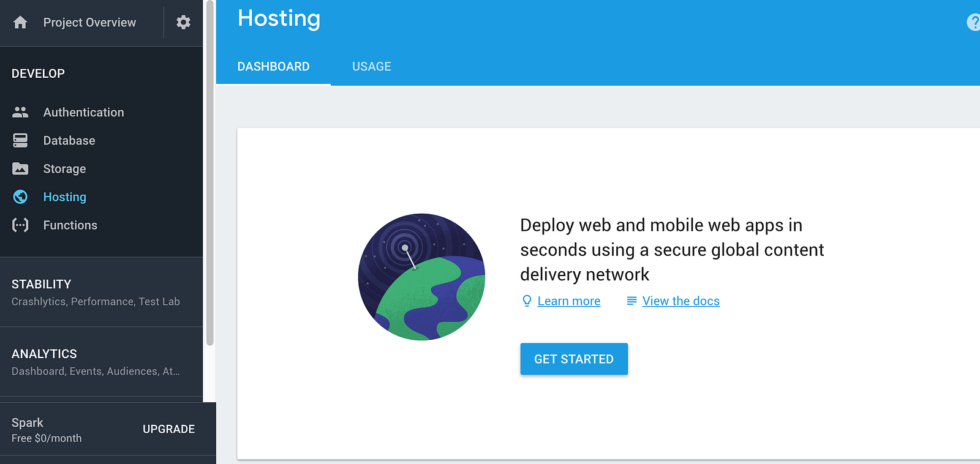The image size is (980, 464).
Task: Click the document lines icon beside View the docs
Action: (631, 301)
